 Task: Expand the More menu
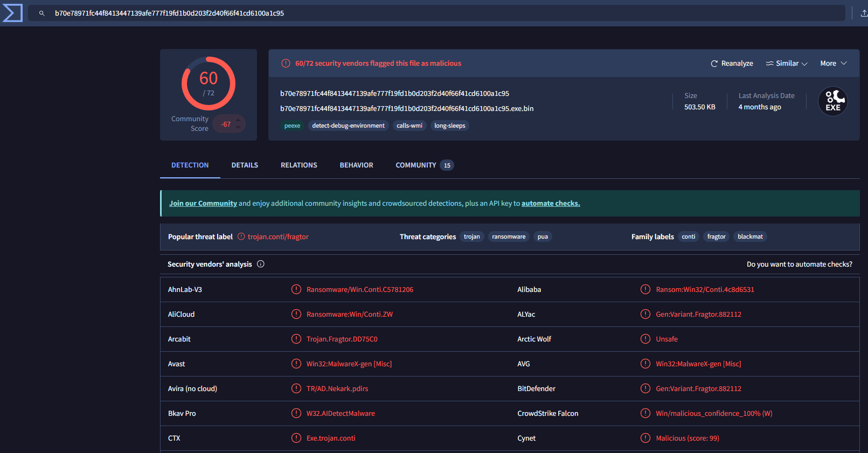833,64
